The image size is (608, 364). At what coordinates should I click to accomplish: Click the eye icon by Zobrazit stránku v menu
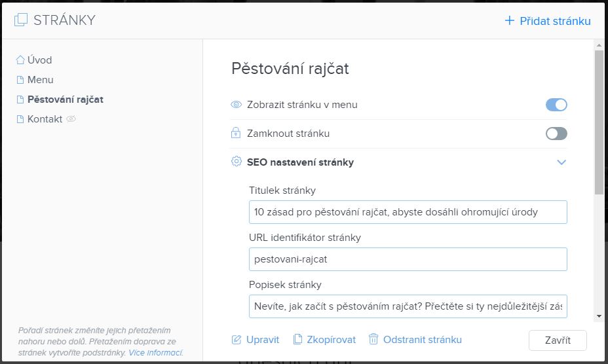[236, 105]
